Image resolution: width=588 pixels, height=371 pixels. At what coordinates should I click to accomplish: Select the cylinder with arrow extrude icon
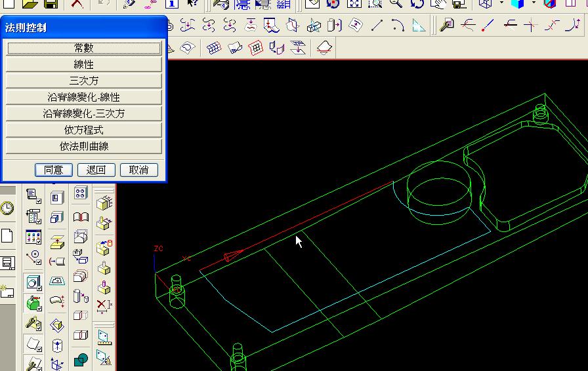click(x=335, y=26)
